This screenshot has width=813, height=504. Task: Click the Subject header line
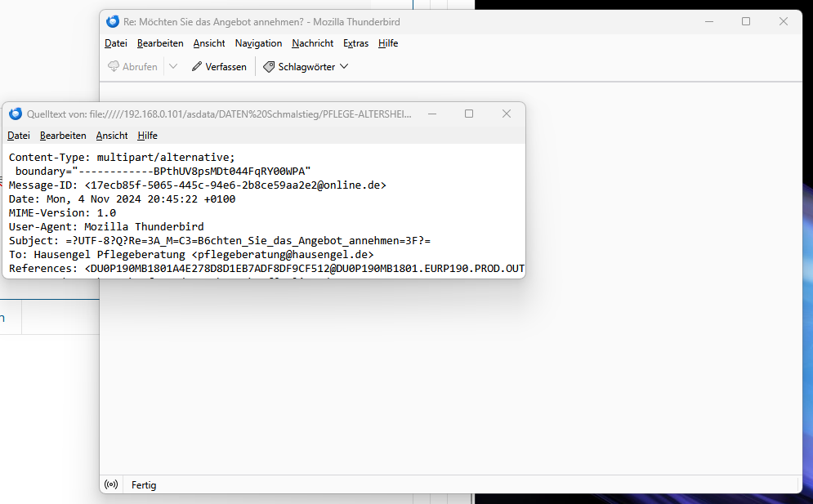pyautogui.click(x=220, y=241)
